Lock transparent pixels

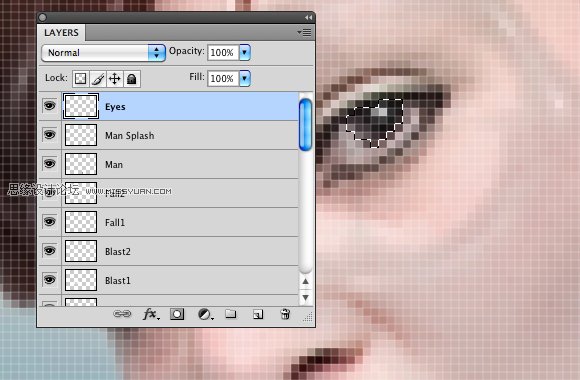click(x=81, y=78)
